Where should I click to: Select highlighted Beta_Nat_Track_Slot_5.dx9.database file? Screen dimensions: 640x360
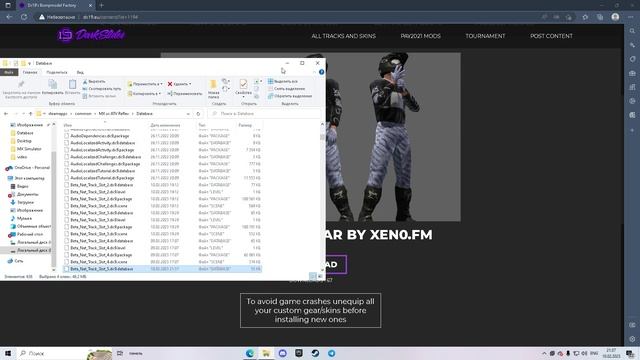(x=162, y=269)
